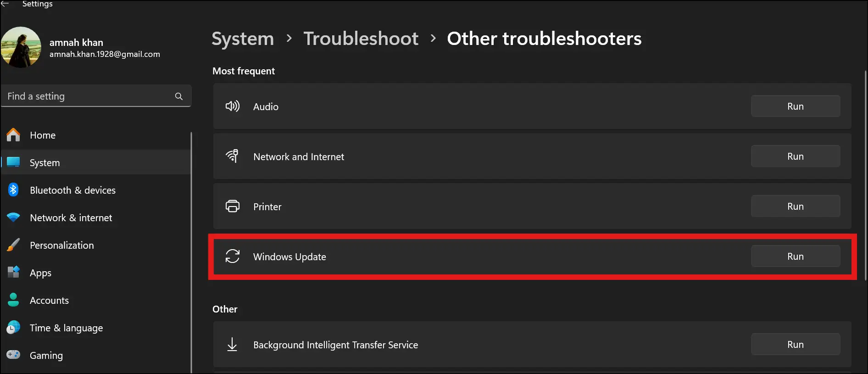Select the Bluetooth & devices icon
The image size is (868, 374).
point(13,190)
